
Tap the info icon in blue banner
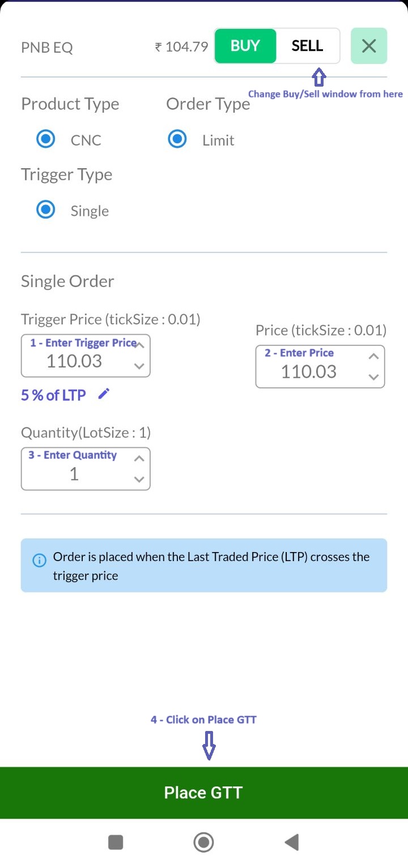39,561
